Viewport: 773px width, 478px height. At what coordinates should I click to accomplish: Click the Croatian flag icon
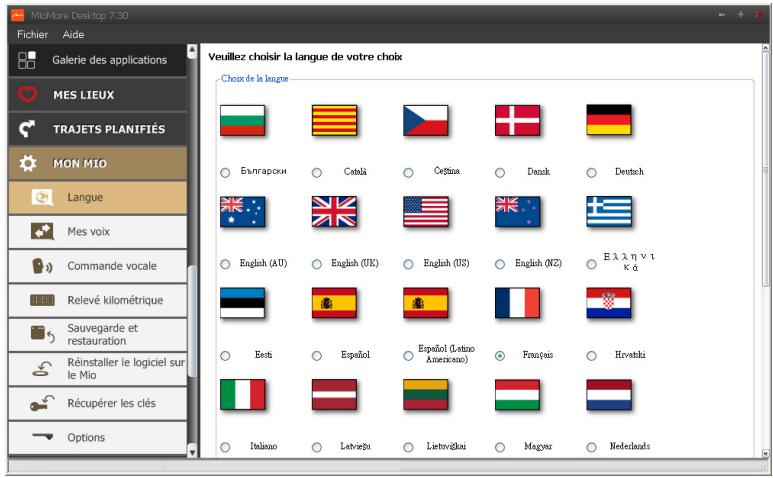point(609,303)
